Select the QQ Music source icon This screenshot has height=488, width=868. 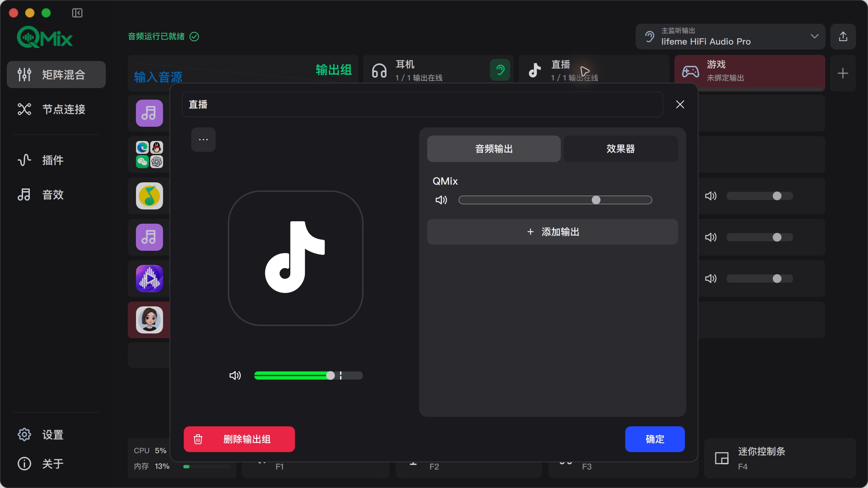click(149, 196)
